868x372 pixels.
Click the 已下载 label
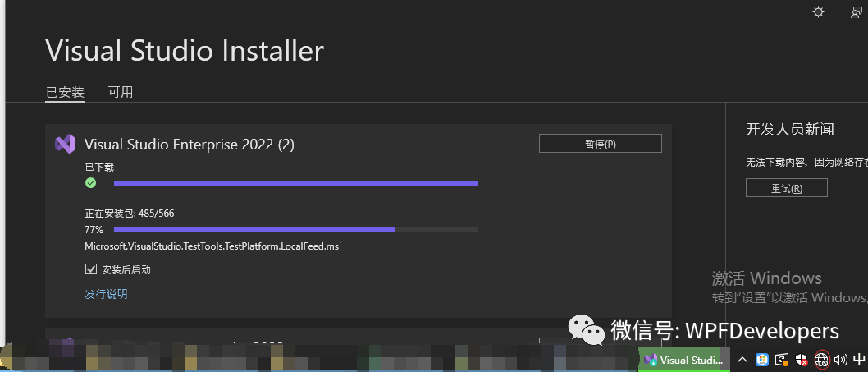[x=99, y=167]
